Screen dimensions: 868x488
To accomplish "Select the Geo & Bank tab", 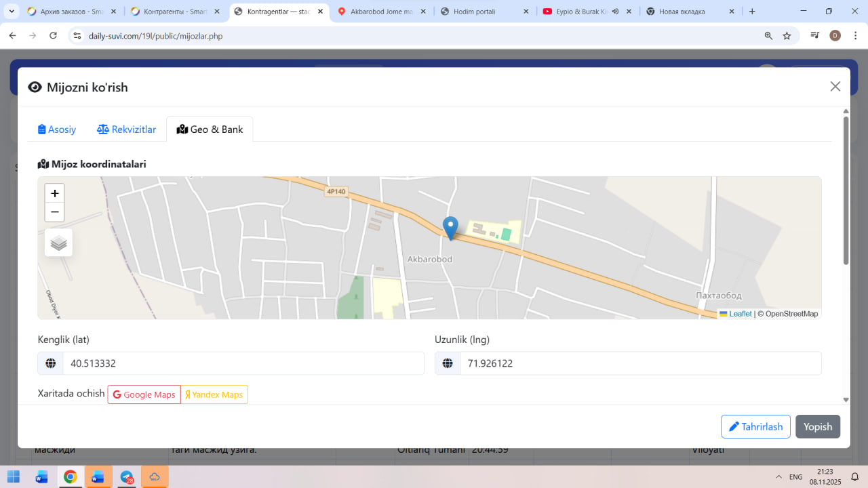I will tap(210, 129).
